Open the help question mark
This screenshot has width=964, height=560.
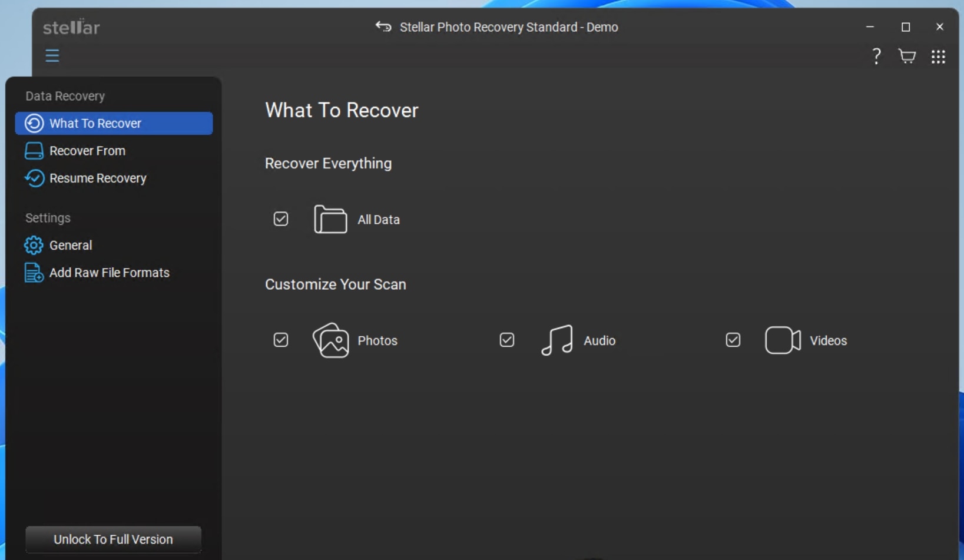coord(876,57)
